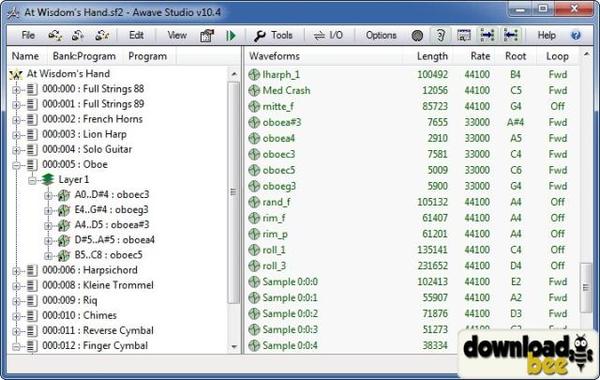Screen dimensions: 600x380
Task: Click the round record icon after Options
Action: tap(417, 36)
